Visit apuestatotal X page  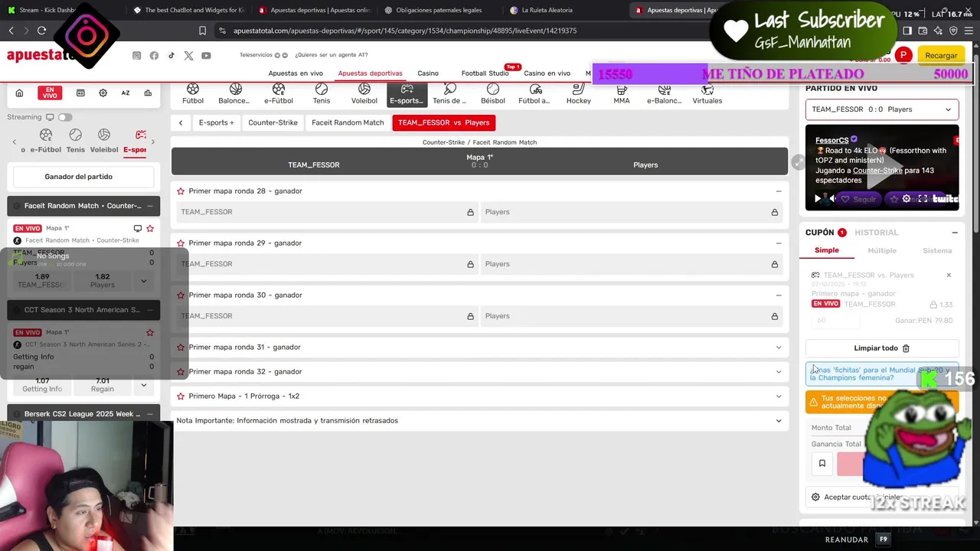[x=188, y=56]
